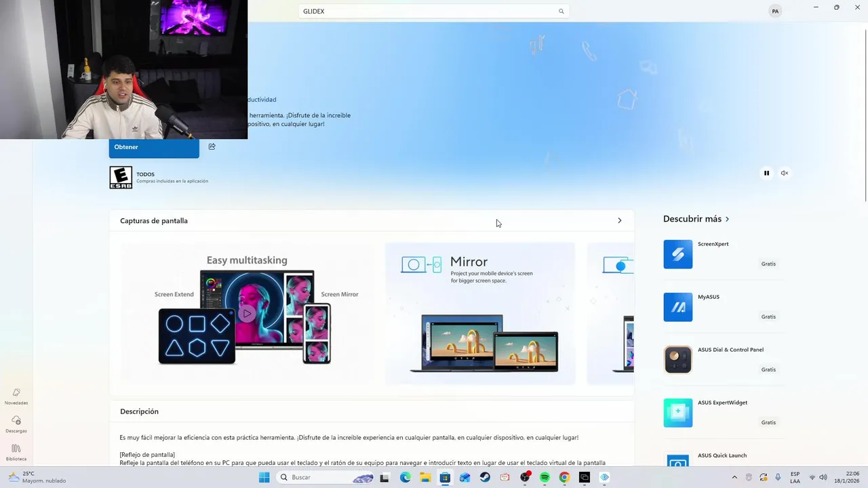Open Steam from the taskbar

point(485,477)
